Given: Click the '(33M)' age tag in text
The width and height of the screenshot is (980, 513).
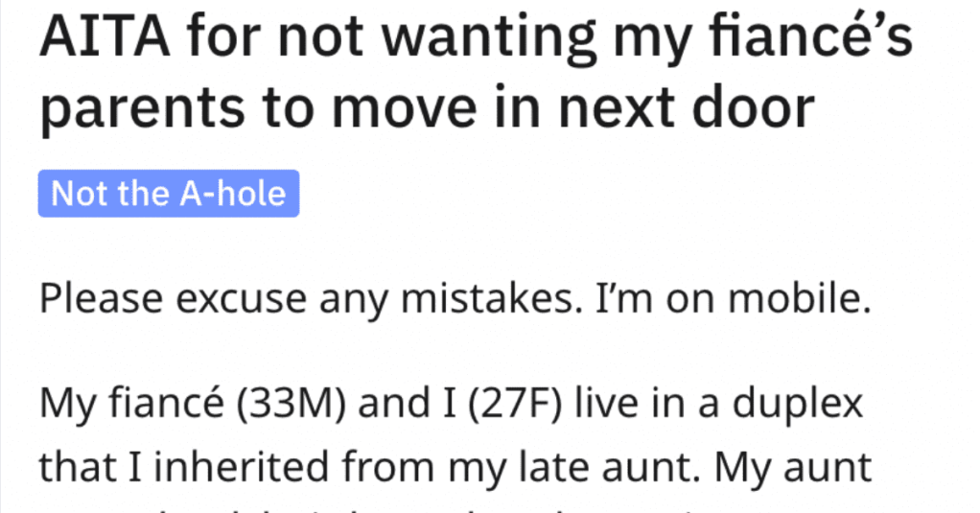Looking at the screenshot, I should [x=292, y=403].
